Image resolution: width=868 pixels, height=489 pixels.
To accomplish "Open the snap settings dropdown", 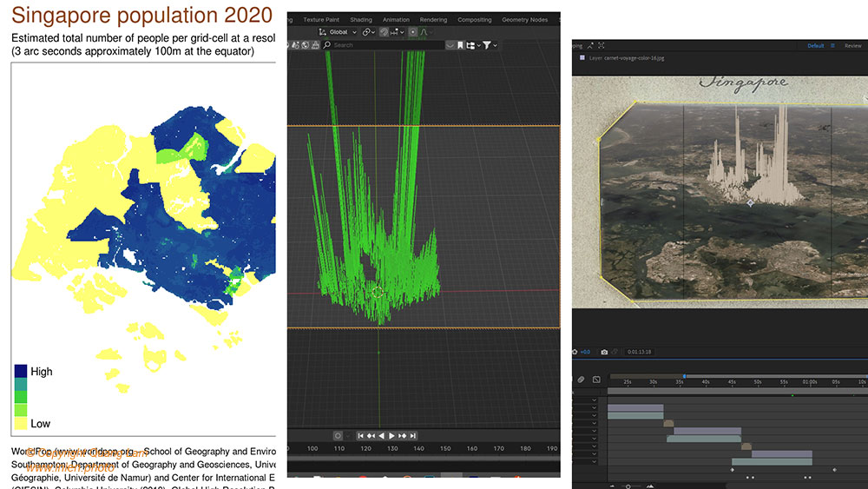I will point(398,32).
